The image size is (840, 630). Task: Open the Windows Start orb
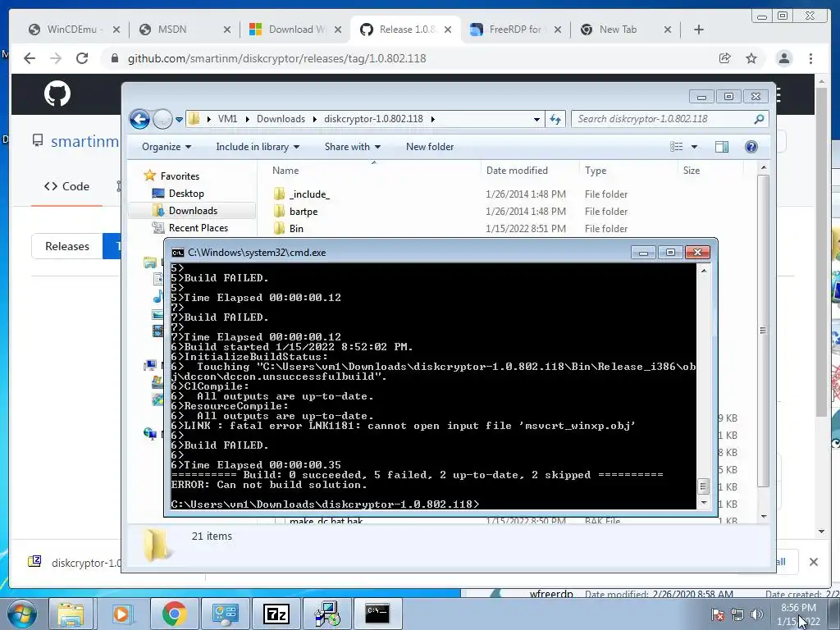21,614
